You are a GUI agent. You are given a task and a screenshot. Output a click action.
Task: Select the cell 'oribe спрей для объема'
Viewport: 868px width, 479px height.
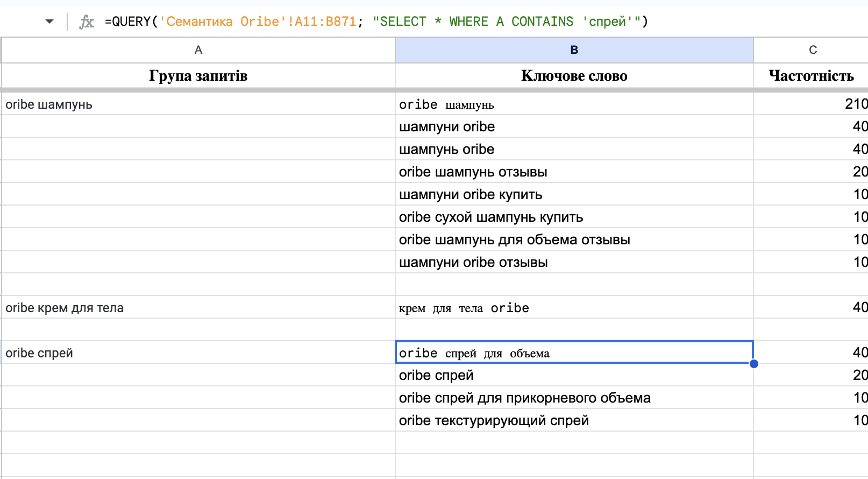[574, 353]
